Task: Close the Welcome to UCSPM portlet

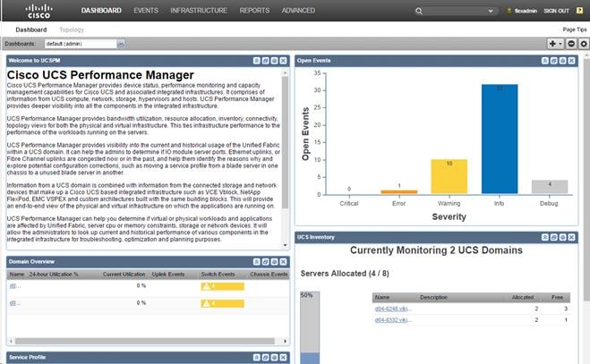Action: tap(283, 61)
